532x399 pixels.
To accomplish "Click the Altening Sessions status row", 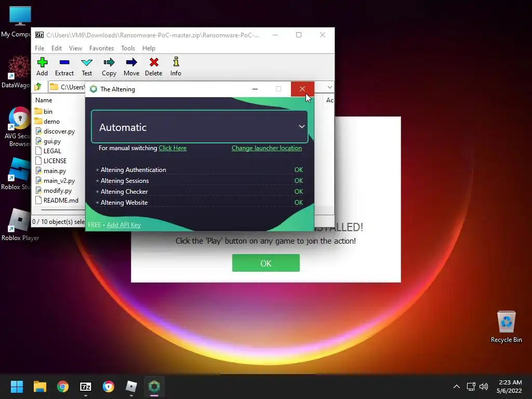I will pos(199,180).
